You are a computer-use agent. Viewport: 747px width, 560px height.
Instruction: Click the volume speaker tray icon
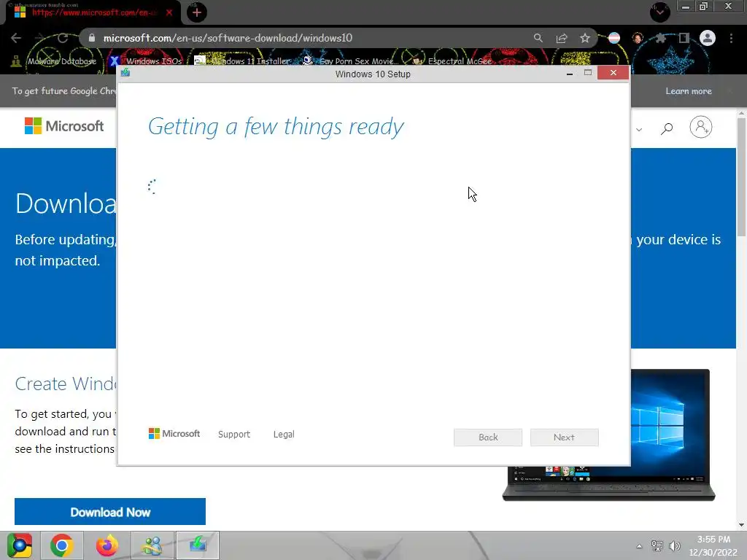(674, 545)
